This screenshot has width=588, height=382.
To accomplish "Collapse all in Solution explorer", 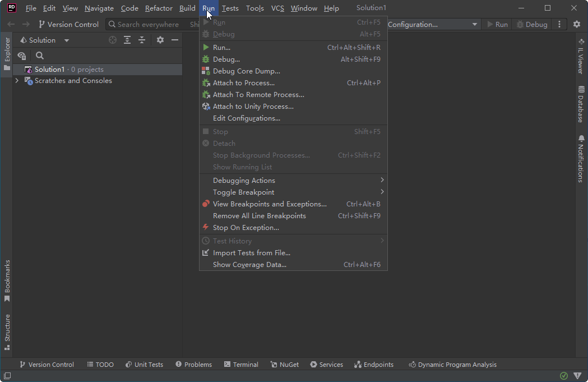I will [x=142, y=40].
